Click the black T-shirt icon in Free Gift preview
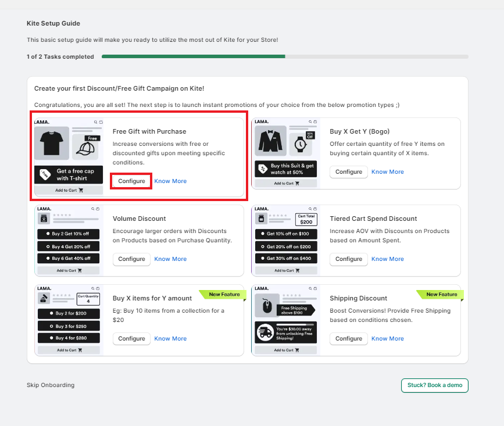The width and height of the screenshot is (504, 426). [52, 143]
